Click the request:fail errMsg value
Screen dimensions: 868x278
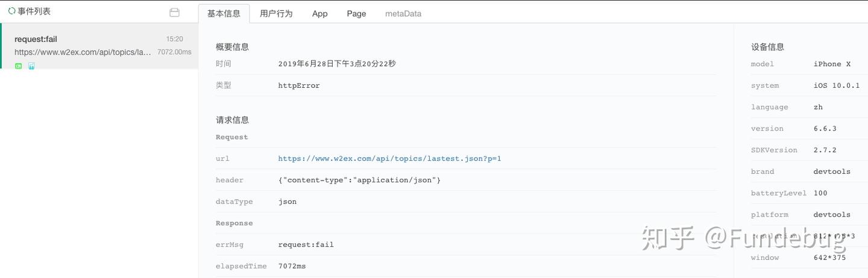[x=306, y=245]
